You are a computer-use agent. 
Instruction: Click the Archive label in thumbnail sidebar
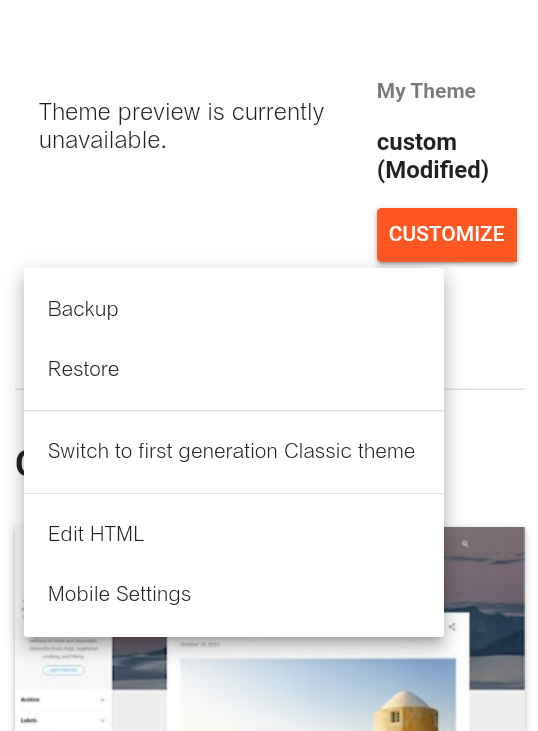pos(30,700)
